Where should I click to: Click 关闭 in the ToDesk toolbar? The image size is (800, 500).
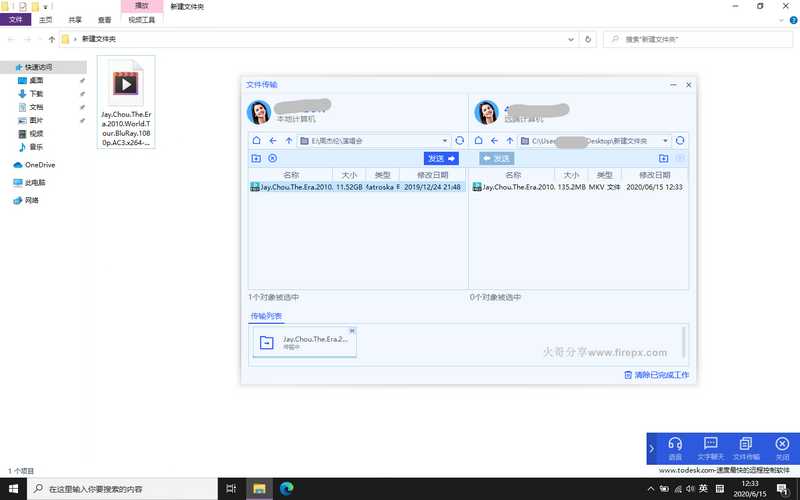(x=782, y=448)
